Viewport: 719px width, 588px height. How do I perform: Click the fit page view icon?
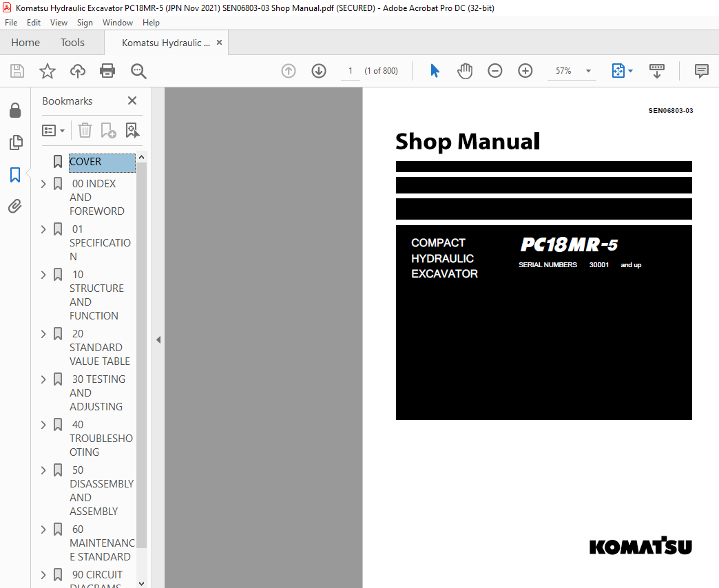[x=618, y=71]
